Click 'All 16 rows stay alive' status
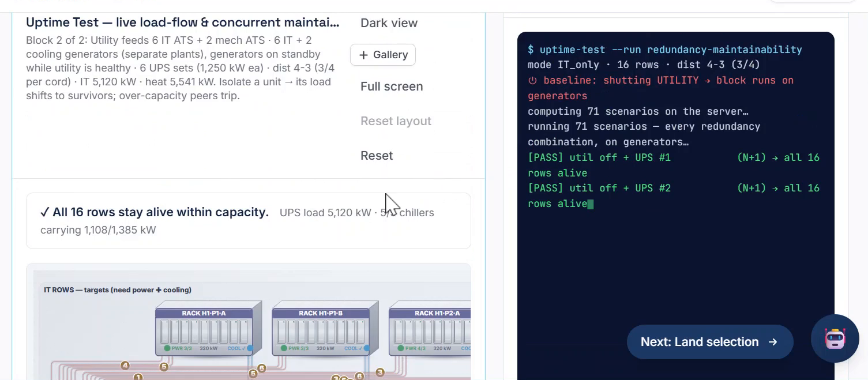 [155, 212]
